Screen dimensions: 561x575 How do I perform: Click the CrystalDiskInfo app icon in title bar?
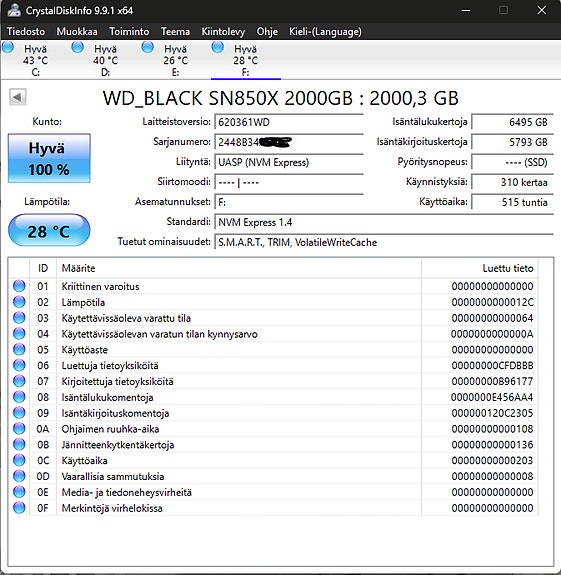(13, 10)
